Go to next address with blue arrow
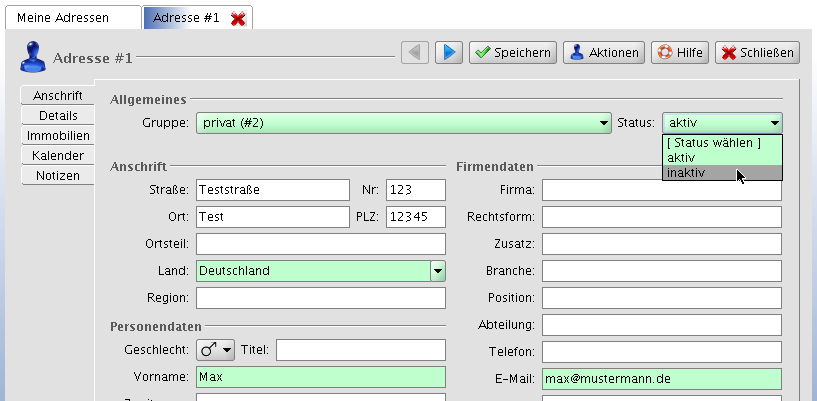817x401 pixels. [448, 53]
